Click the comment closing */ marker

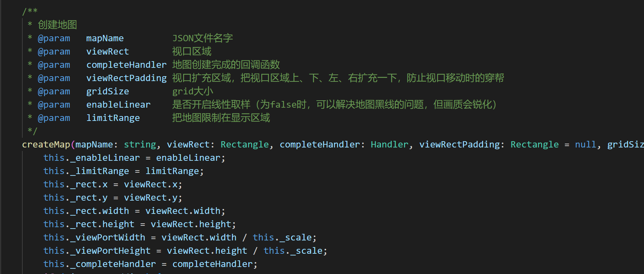32,131
